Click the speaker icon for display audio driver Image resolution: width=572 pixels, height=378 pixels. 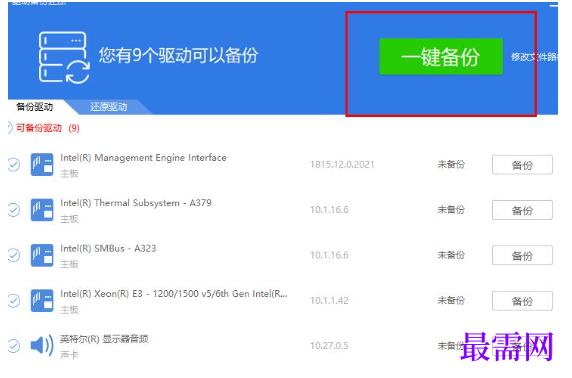tap(42, 345)
